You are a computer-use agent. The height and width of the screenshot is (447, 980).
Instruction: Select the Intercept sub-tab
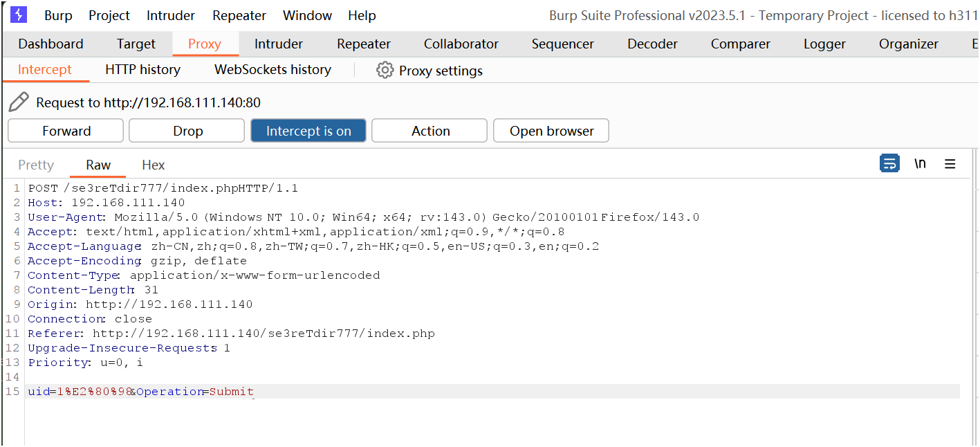click(45, 70)
